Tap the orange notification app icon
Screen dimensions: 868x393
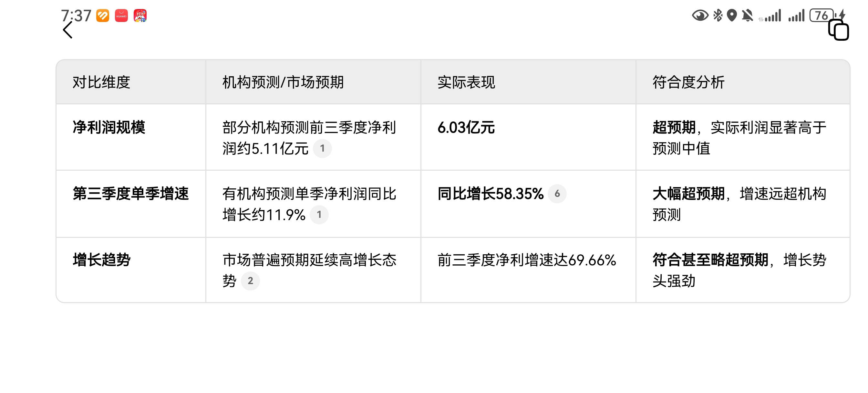102,16
